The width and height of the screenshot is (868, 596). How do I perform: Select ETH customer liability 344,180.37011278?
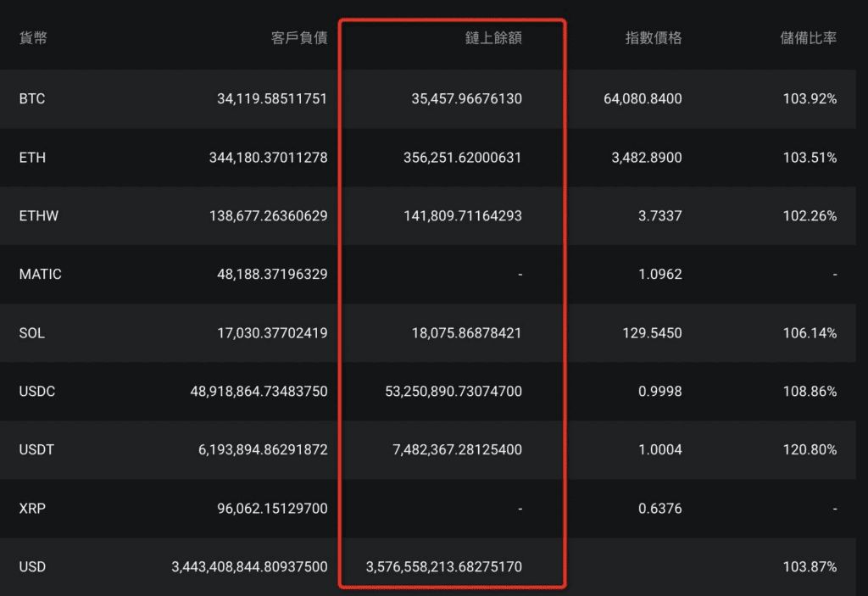coord(268,158)
